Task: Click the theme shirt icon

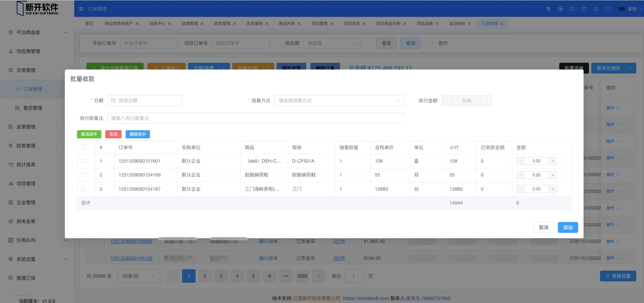Action: tap(584, 9)
